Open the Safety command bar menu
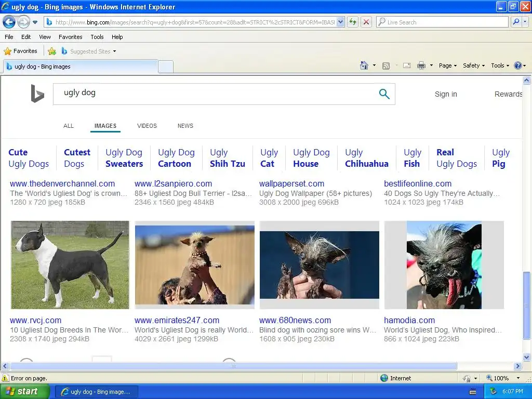 tap(474, 65)
